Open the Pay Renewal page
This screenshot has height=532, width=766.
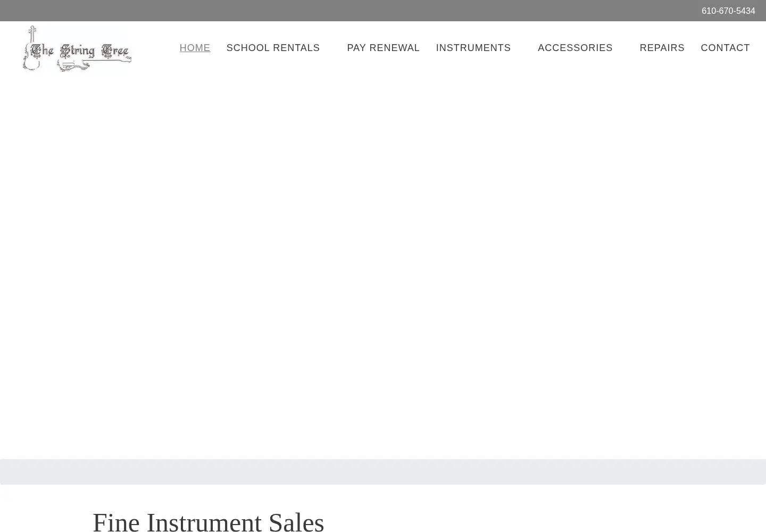pos(383,48)
